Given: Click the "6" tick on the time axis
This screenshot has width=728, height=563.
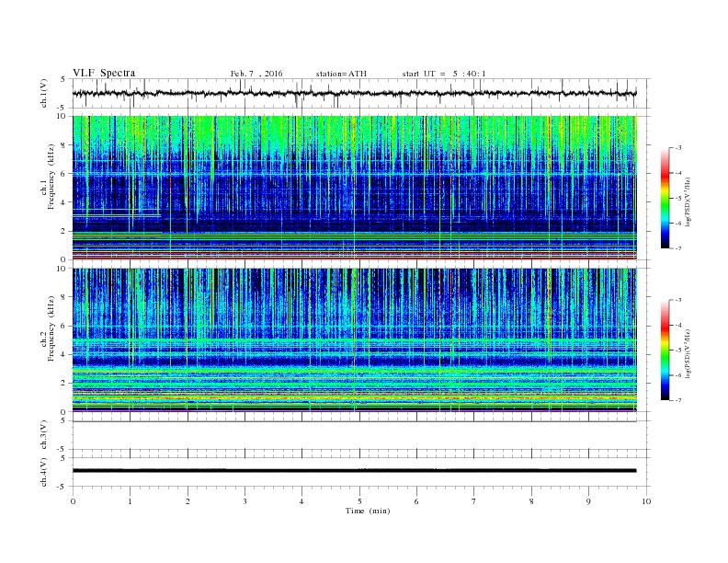Looking at the screenshot, I should click(x=417, y=501).
